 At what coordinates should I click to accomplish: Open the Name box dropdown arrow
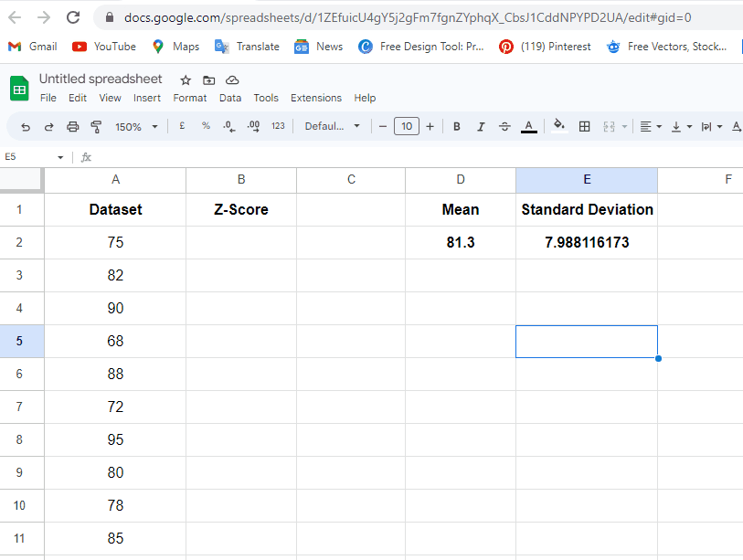[60, 157]
